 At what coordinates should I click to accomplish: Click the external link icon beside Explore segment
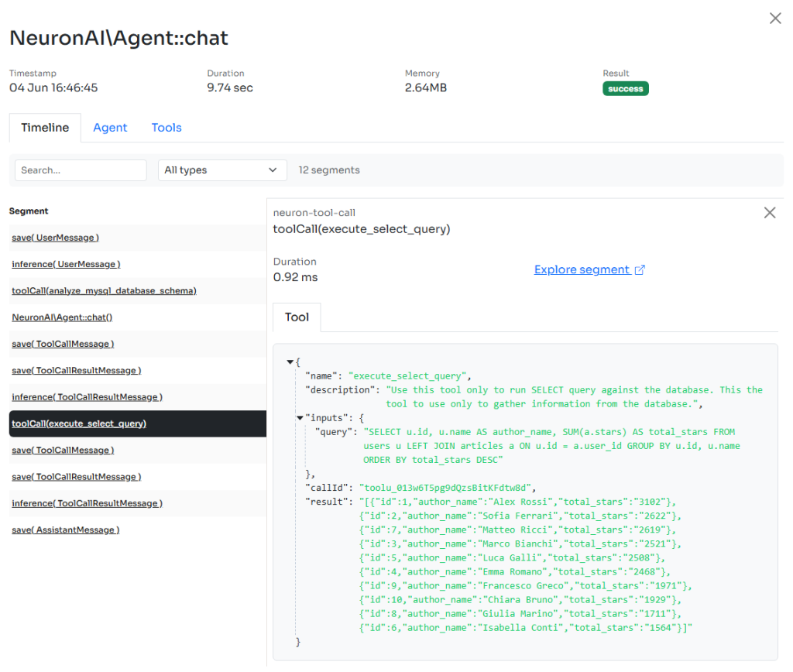(x=640, y=270)
